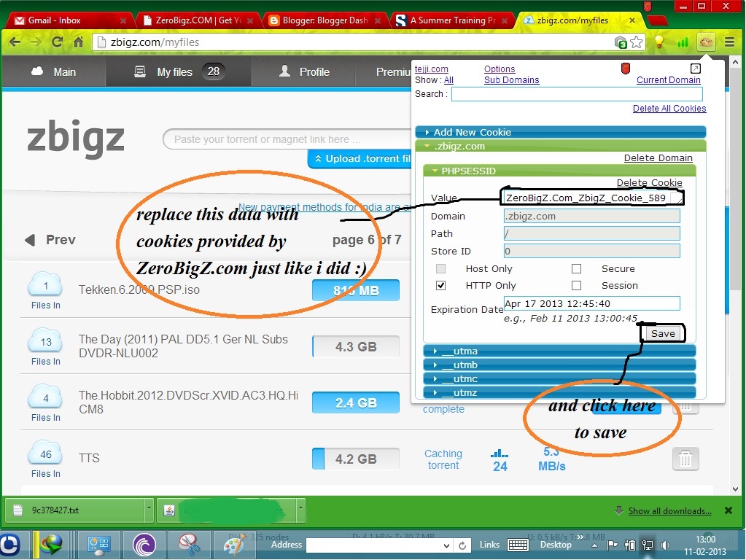Open the on-screen keyboard icon in taskbar
Screen dimensions: 746x560
pyautogui.click(x=518, y=545)
